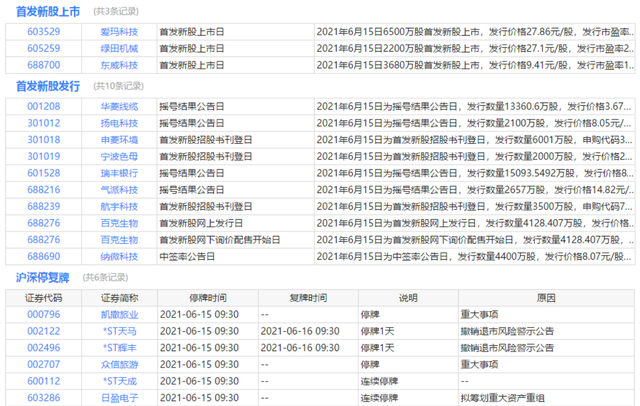Open 众信旅游 stock name link
This screenshot has width=640, height=406.
tap(119, 365)
